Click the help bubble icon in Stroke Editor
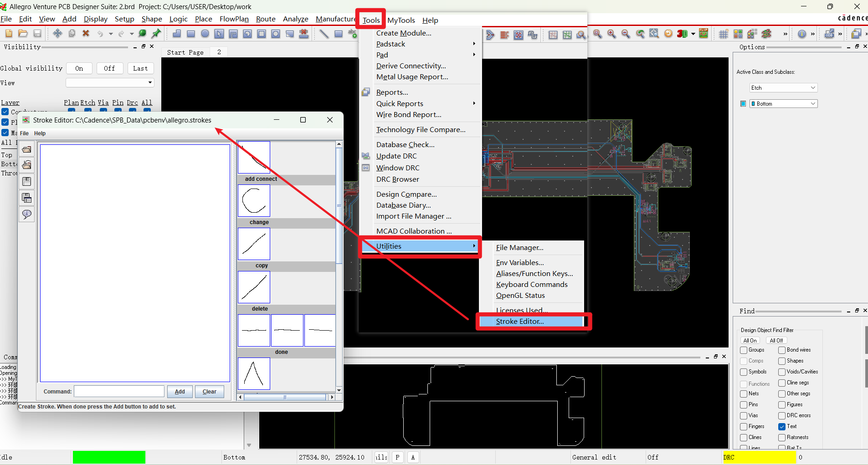The width and height of the screenshot is (868, 465). coord(27,214)
